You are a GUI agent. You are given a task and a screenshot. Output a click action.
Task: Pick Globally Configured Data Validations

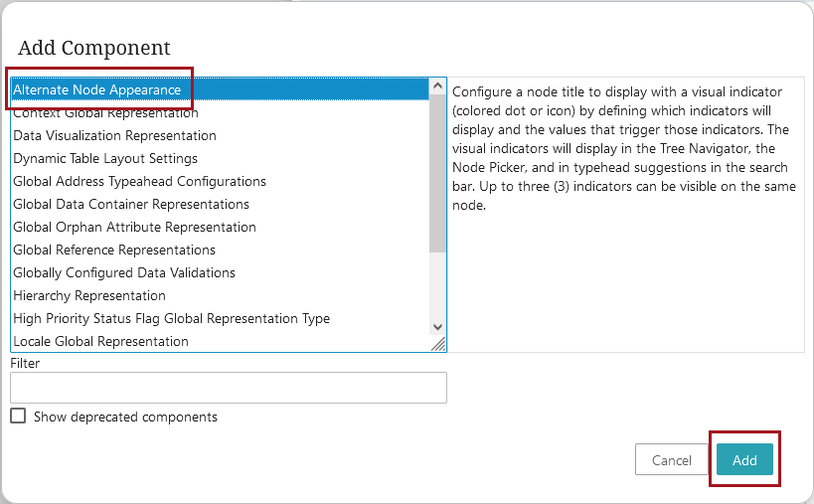[x=220, y=272]
